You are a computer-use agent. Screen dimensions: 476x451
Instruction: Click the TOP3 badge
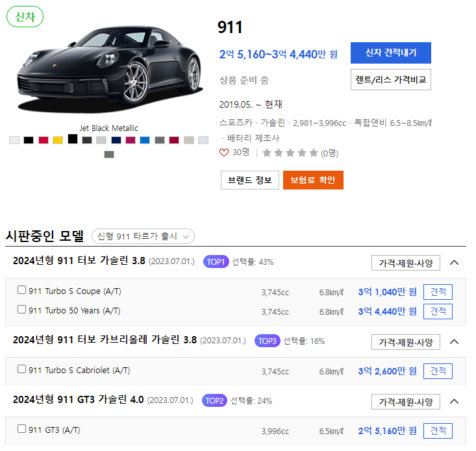click(267, 341)
